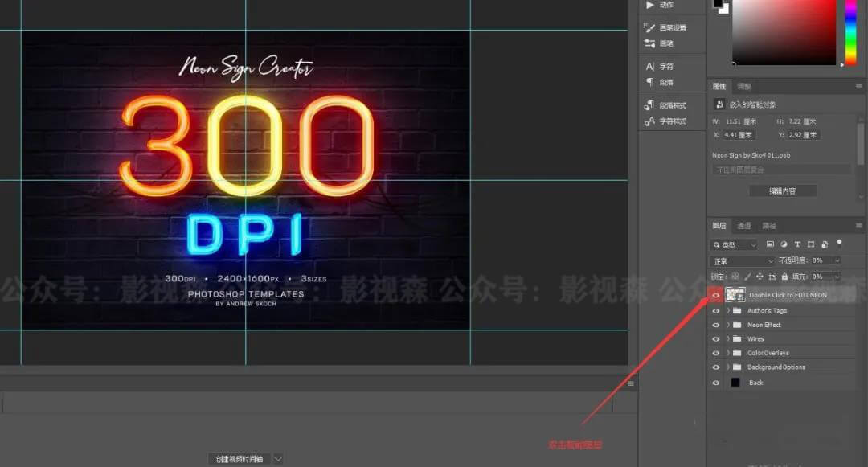The image size is (868, 467).
Task: Click the Author's Tags folder icon
Action: pos(737,311)
